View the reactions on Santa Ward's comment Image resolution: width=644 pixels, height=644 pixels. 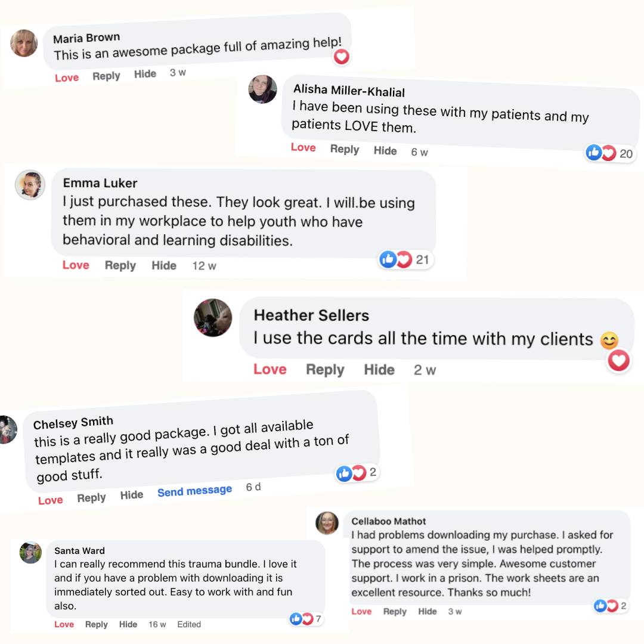tap(302, 619)
